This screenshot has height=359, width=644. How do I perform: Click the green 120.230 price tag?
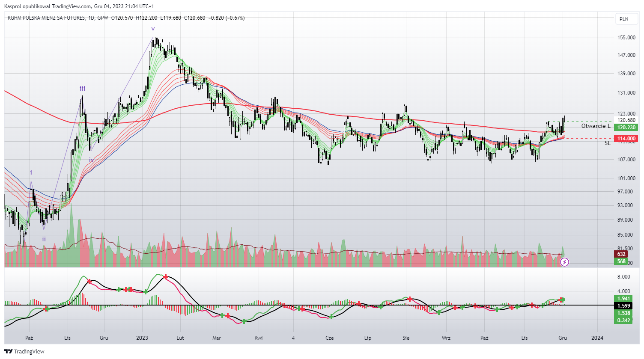tap(626, 128)
